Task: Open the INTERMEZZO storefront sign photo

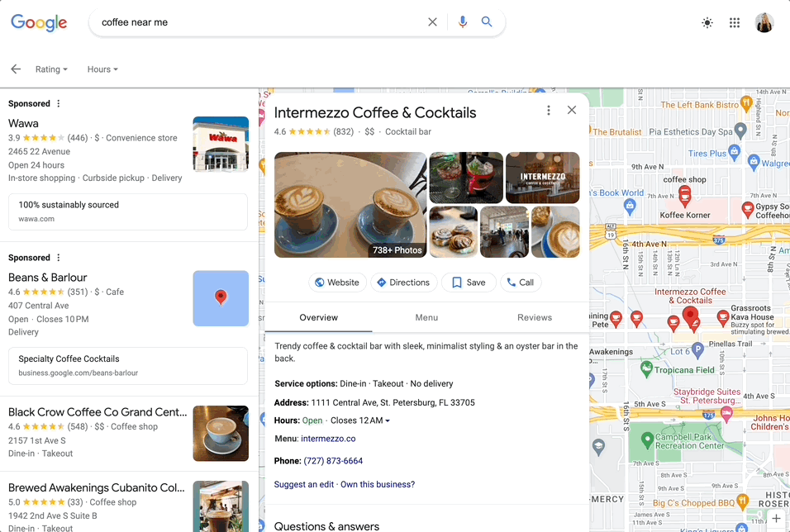Action: point(542,178)
